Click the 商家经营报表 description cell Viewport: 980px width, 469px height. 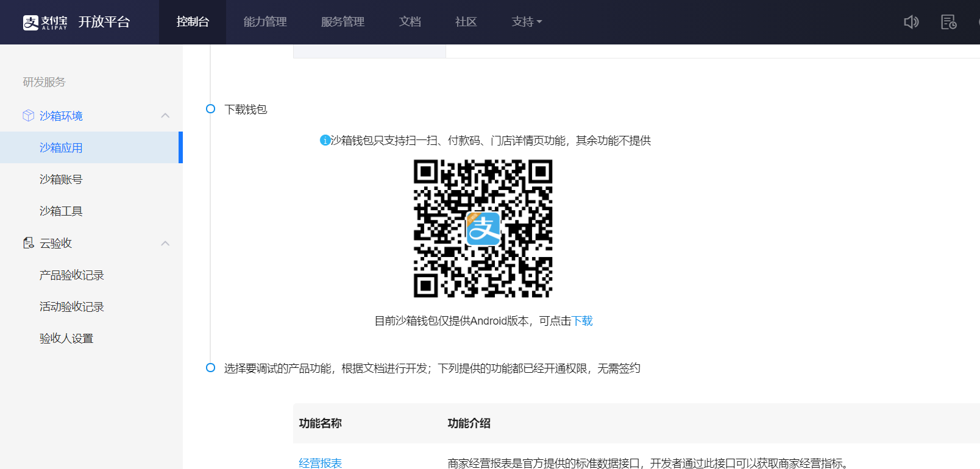pyautogui.click(x=648, y=463)
